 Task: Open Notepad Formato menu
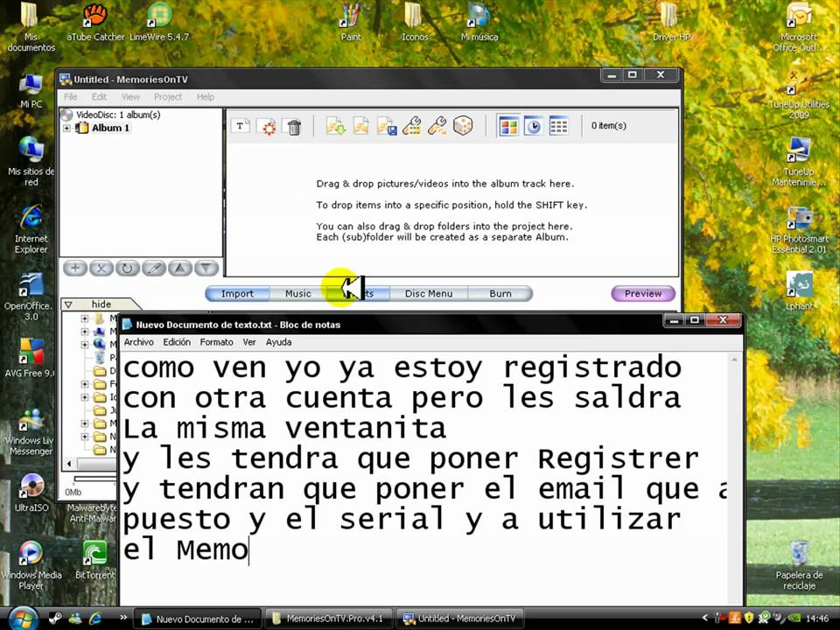(x=216, y=342)
